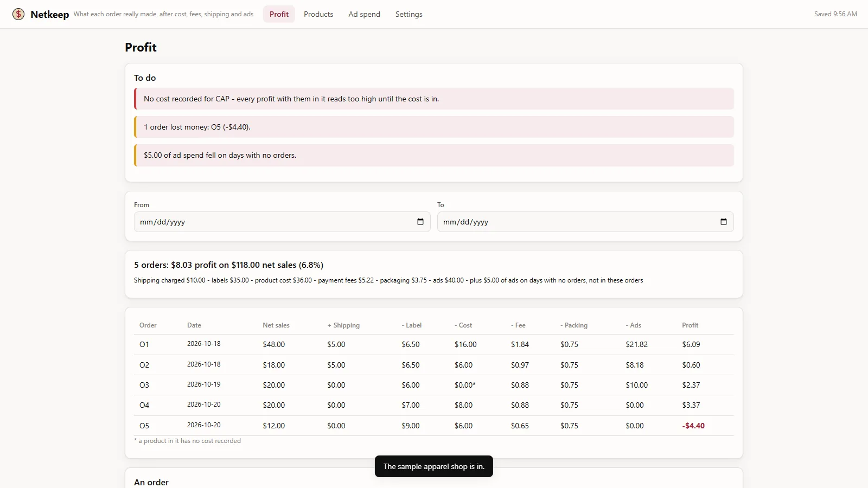Select order row O2
The width and height of the screenshot is (868, 488).
(434, 365)
